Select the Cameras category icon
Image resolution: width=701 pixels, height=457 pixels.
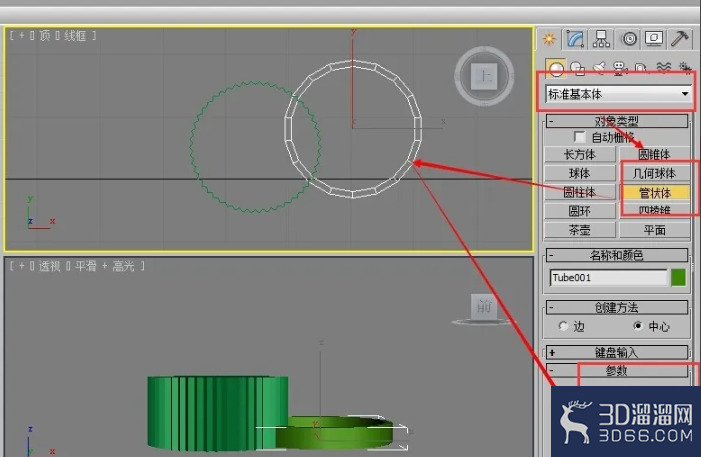(620, 68)
